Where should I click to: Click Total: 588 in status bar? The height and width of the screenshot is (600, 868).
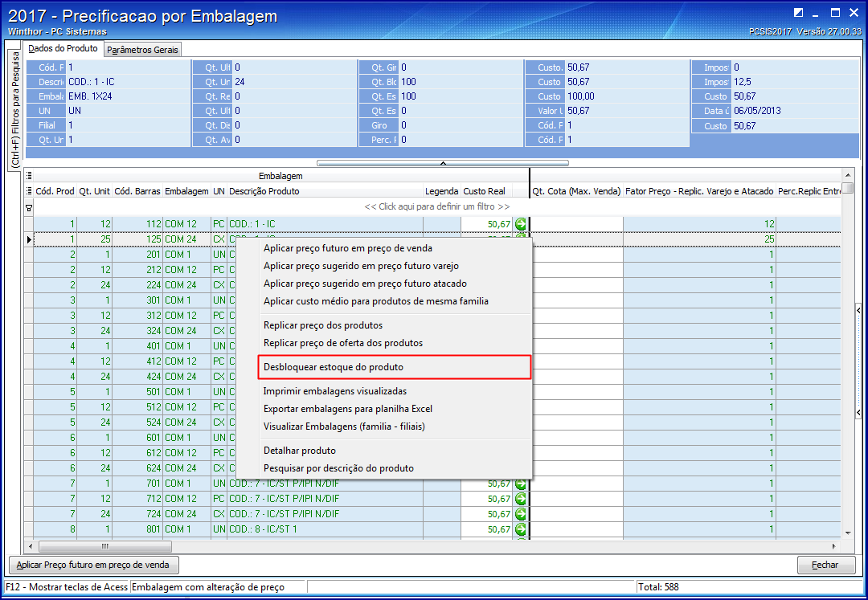point(658,586)
